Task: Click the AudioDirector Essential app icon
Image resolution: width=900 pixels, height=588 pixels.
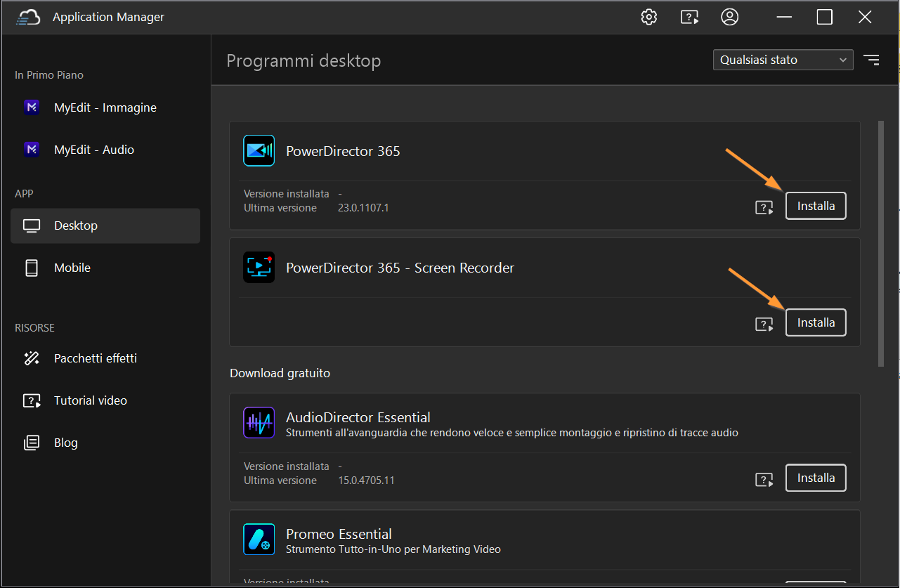Action: [259, 423]
